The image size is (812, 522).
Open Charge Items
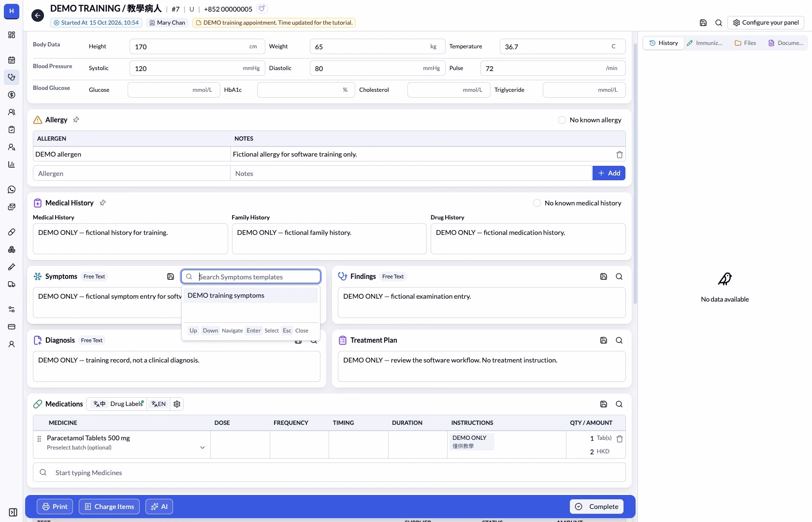(109, 507)
